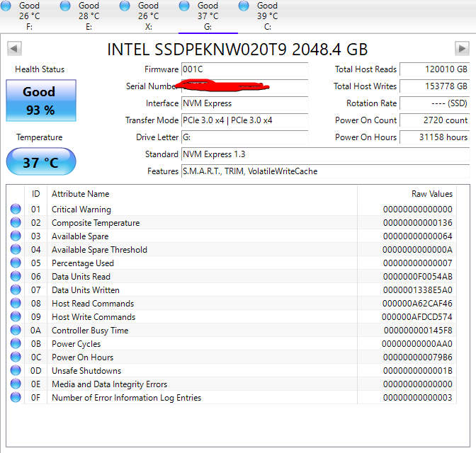Click status orb for Data Units Read row

pyautogui.click(x=16, y=276)
